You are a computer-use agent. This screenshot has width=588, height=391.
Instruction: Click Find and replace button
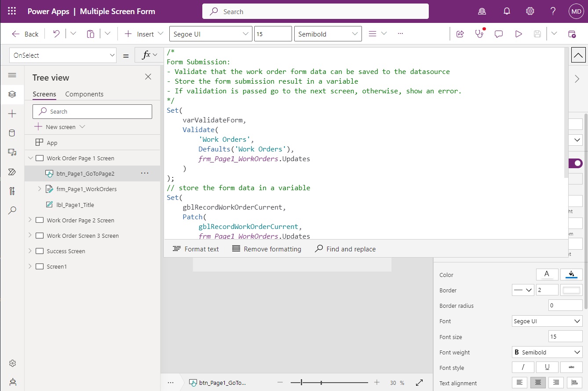[345, 249]
